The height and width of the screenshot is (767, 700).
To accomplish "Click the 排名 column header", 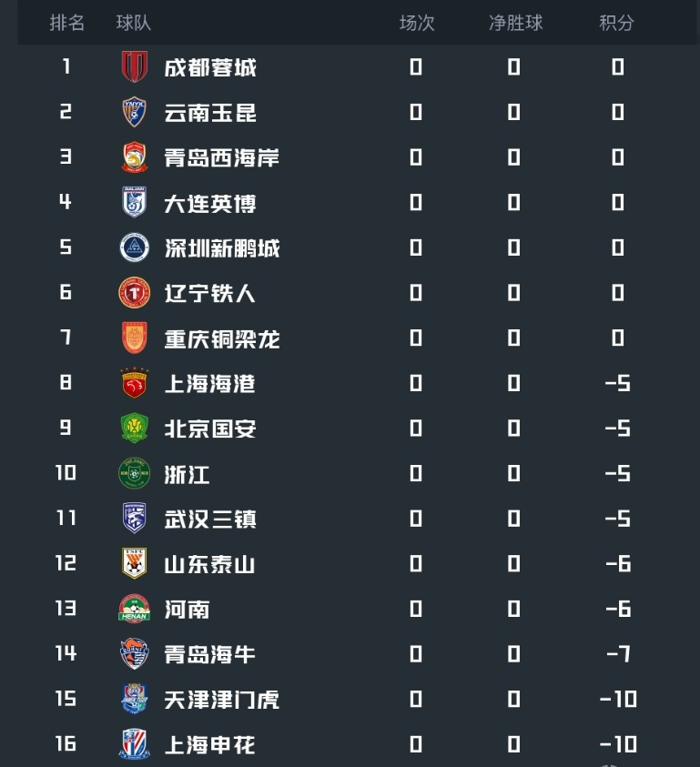I will pyautogui.click(x=67, y=23).
